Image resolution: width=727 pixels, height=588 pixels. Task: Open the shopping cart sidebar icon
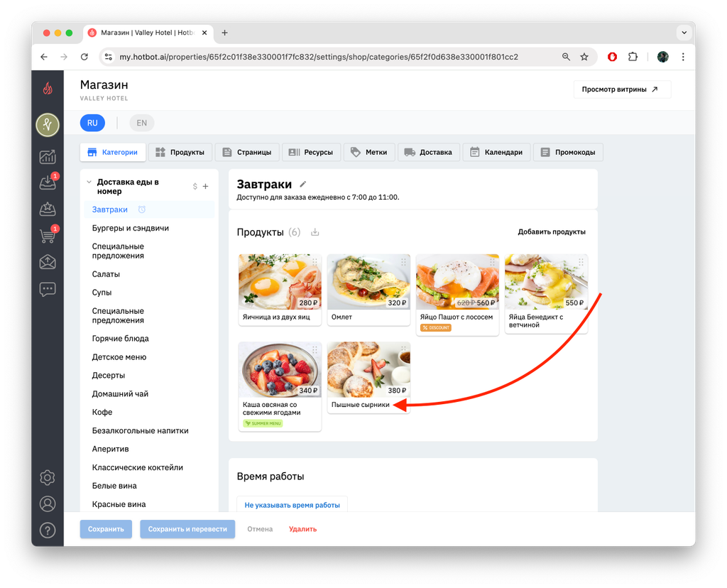pos(48,235)
